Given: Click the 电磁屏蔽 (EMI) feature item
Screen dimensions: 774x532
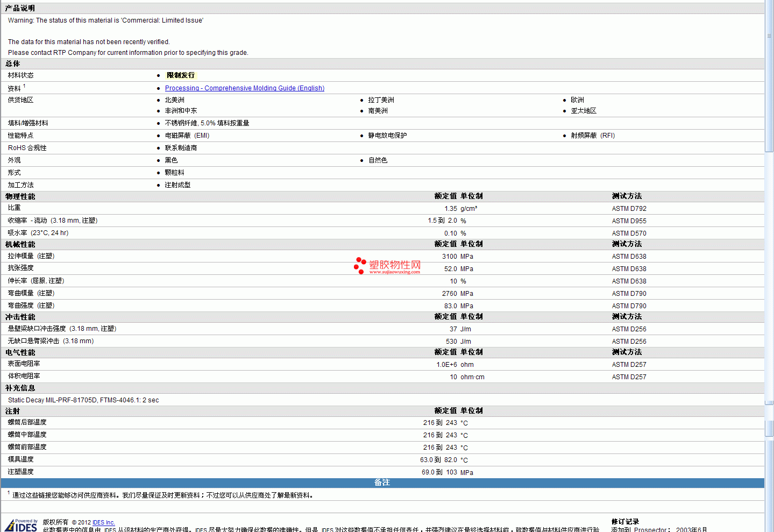Looking at the screenshot, I should pos(187,136).
